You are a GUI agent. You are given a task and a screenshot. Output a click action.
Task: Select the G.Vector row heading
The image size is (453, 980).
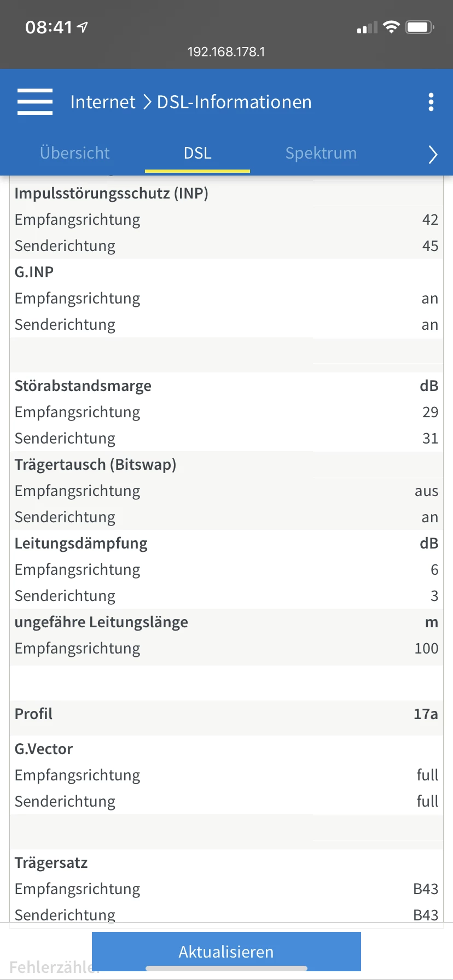pyautogui.click(x=44, y=749)
